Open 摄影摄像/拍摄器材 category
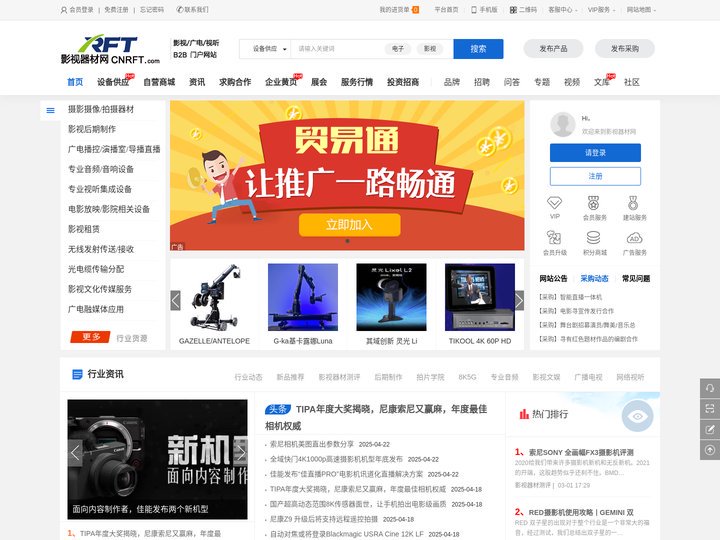Screen dimensions: 720x540 point(101,109)
